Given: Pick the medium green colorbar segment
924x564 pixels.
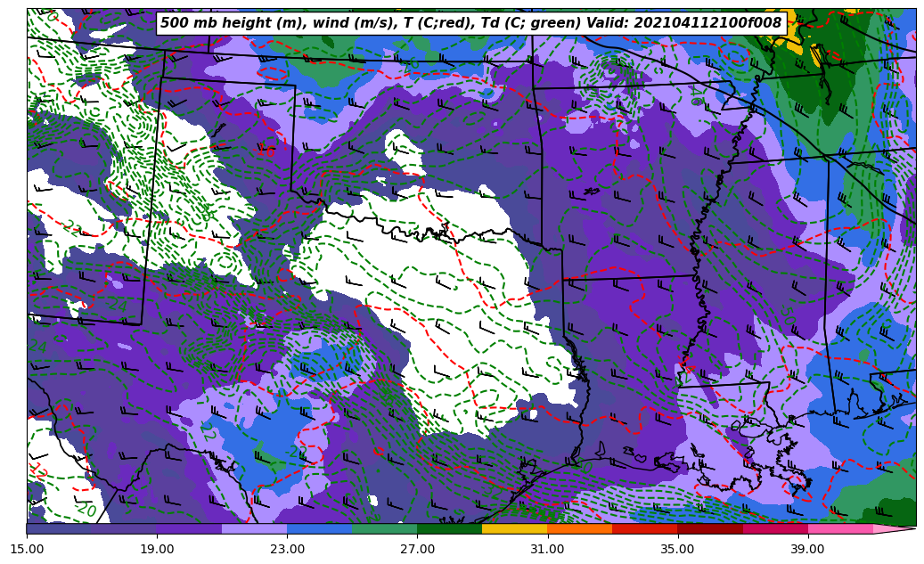Looking at the screenshot, I should click(x=385, y=528).
